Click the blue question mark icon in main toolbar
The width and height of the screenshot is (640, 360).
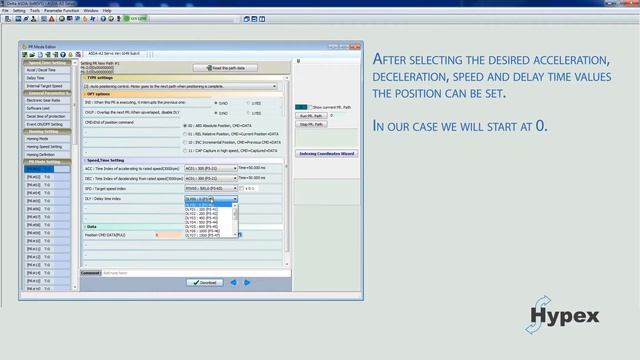[103, 19]
